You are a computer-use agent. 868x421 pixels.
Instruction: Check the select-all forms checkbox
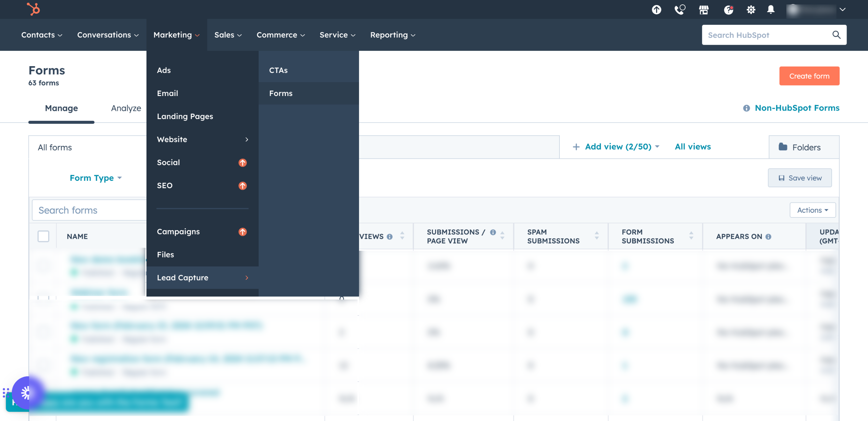pyautogui.click(x=43, y=236)
